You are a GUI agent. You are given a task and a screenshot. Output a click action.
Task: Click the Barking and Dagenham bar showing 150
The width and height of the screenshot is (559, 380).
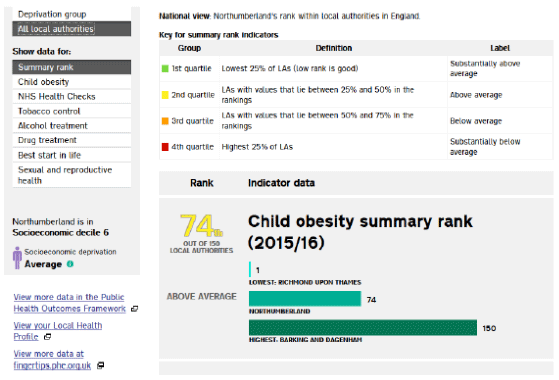[x=363, y=328]
